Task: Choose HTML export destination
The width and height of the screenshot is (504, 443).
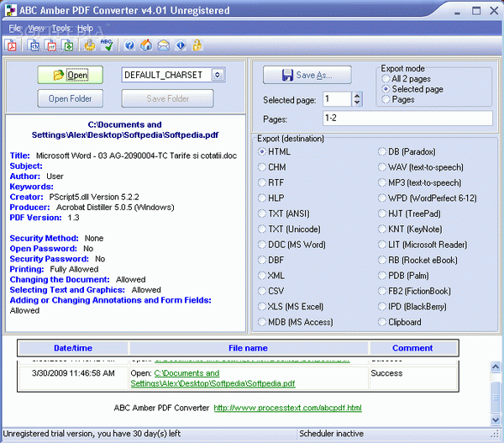Action: 274,151
